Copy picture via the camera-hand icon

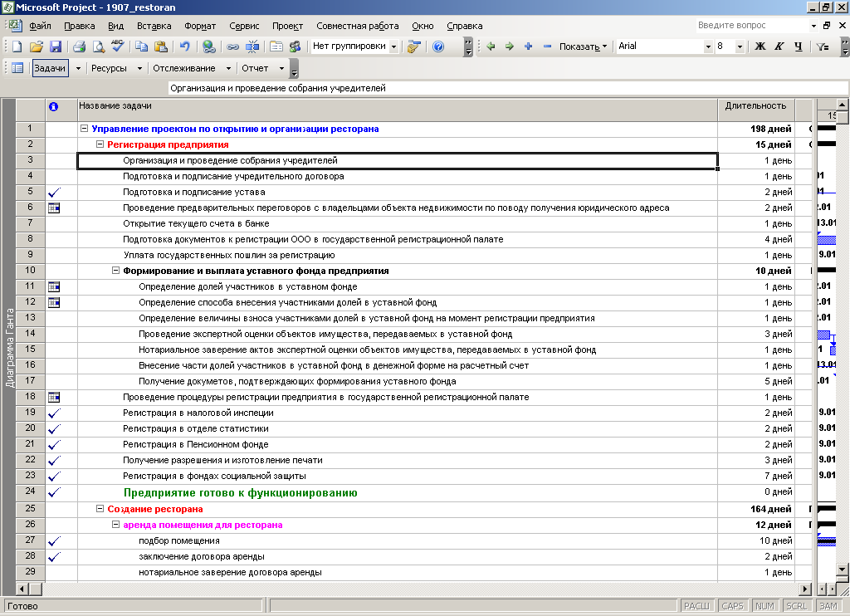point(413,46)
